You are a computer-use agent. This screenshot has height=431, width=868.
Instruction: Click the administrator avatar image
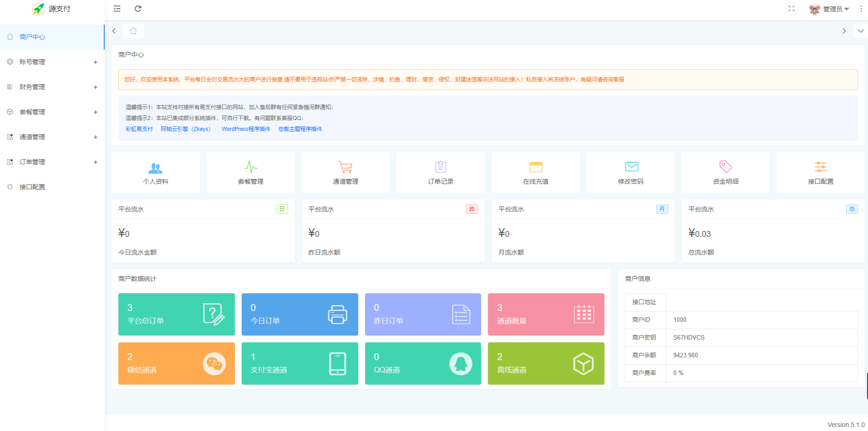coord(814,9)
